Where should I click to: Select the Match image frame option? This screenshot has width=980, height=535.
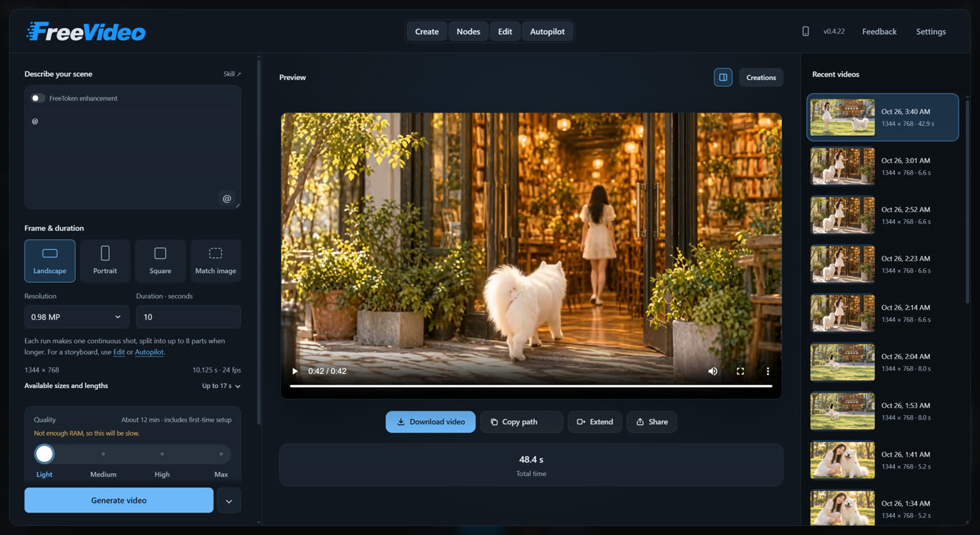[216, 260]
